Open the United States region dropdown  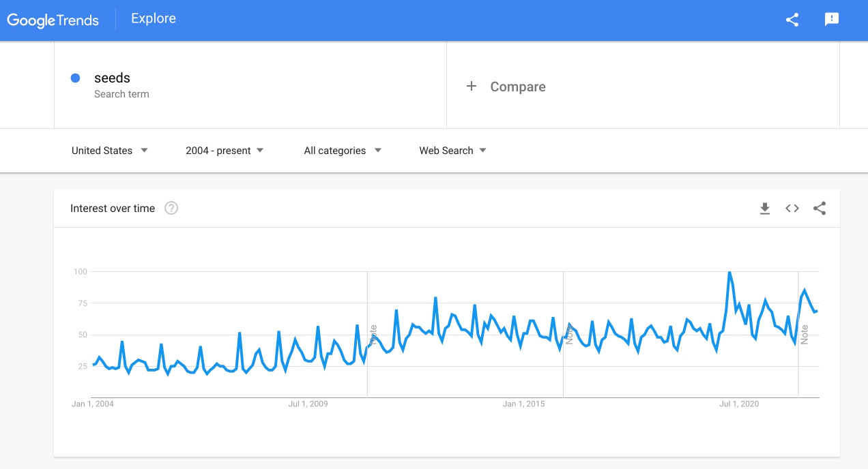(110, 151)
